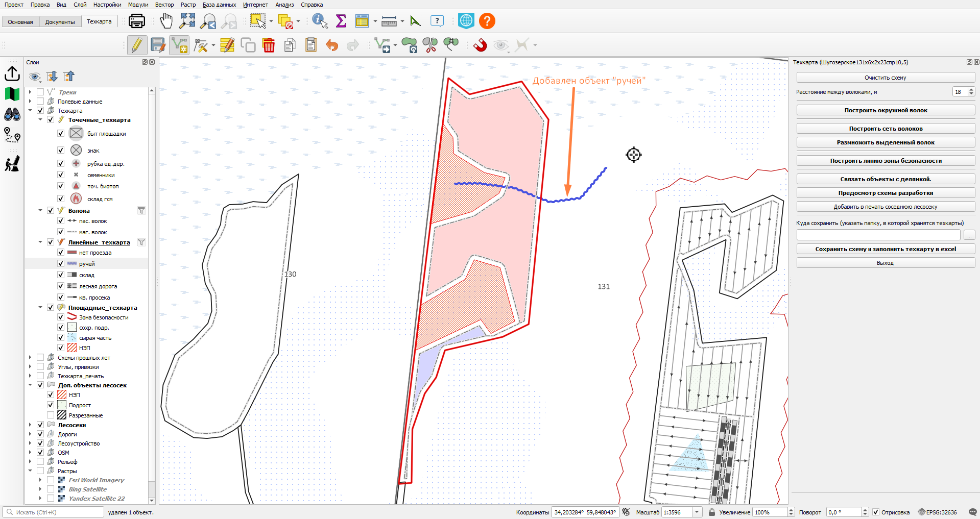980x519 pixels.
Task: Toggle the Отрисовка checkbox in status bar
Action: pos(876,512)
